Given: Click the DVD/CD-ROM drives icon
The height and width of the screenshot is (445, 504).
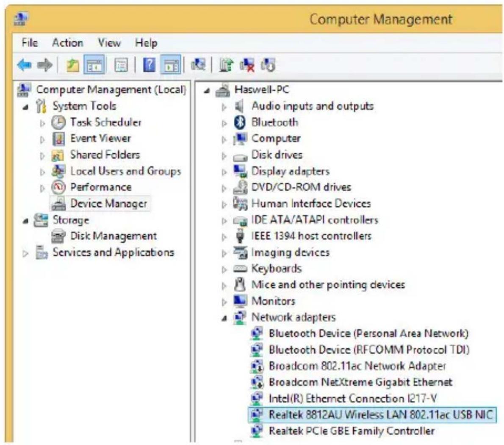Looking at the screenshot, I should (x=240, y=187).
